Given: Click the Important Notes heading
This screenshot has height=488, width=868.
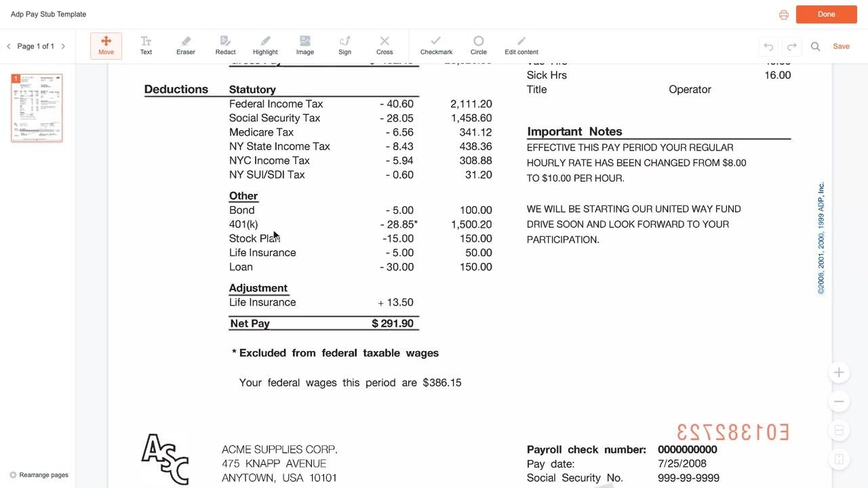Looking at the screenshot, I should [x=574, y=131].
